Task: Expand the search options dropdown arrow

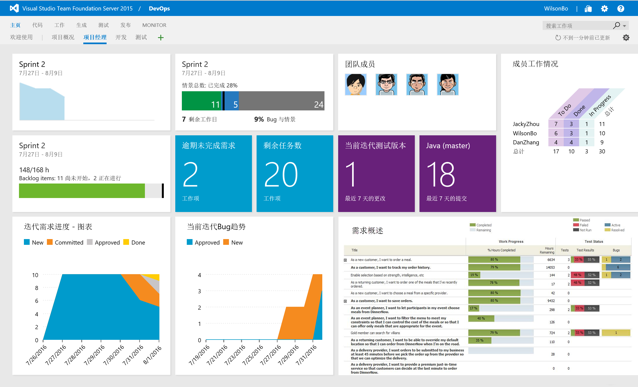Action: point(625,26)
